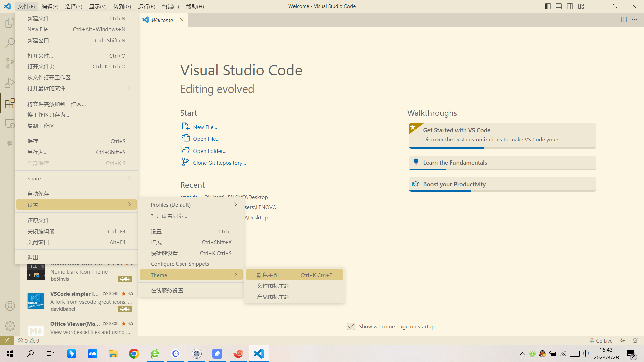Click the New File... link under Start
The width and height of the screenshot is (644, 362).
[205, 127]
